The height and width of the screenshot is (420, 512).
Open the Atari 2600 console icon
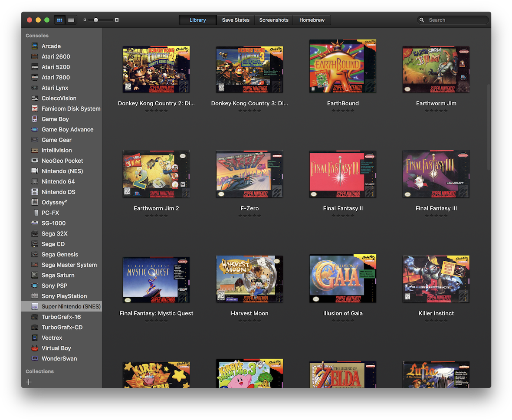pyautogui.click(x=35, y=56)
